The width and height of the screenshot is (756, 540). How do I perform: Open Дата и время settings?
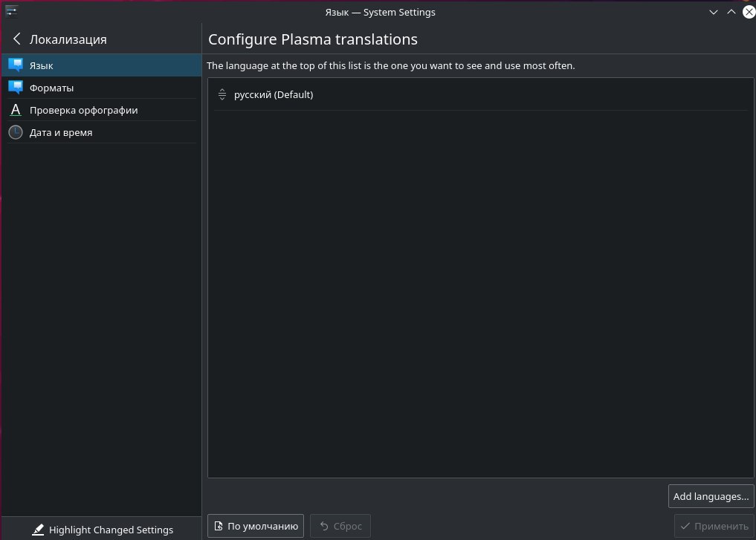102,132
